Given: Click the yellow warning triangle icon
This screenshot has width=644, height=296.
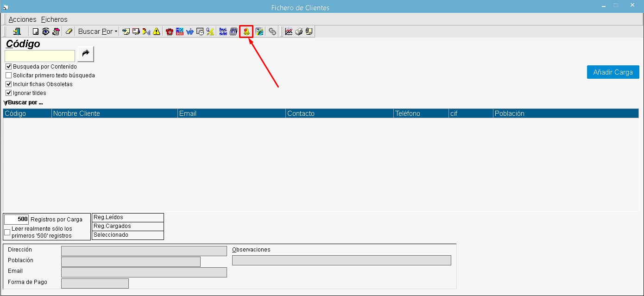Looking at the screenshot, I should click(157, 31).
